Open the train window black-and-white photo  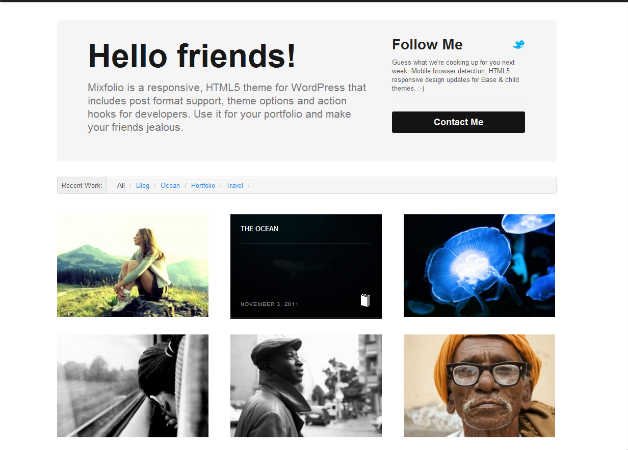[133, 386]
